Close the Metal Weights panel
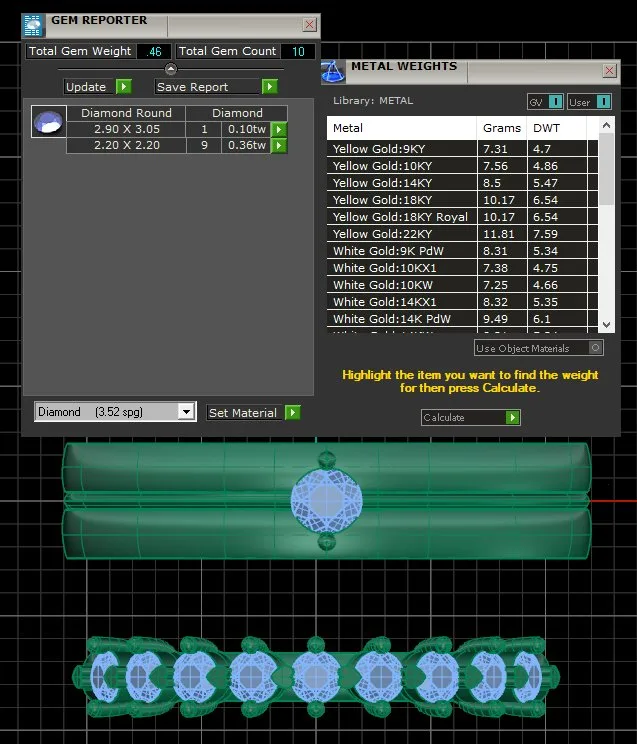637x744 pixels. tap(609, 71)
